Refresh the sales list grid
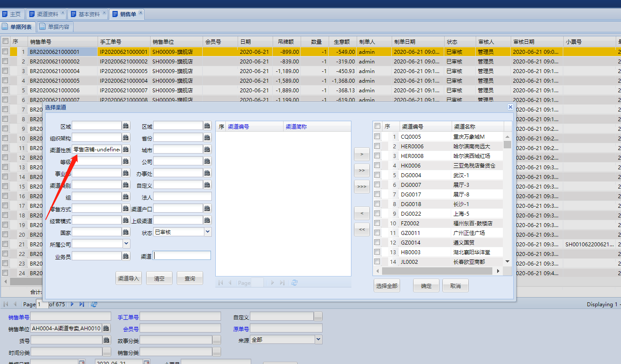Screen dimensions: 621x364 pyautogui.click(x=94, y=304)
